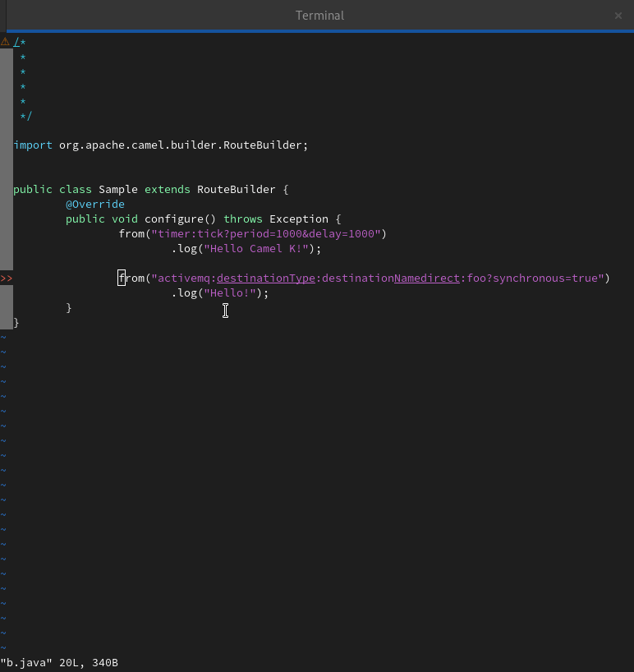Click the "Hello!" log string

[233, 292]
